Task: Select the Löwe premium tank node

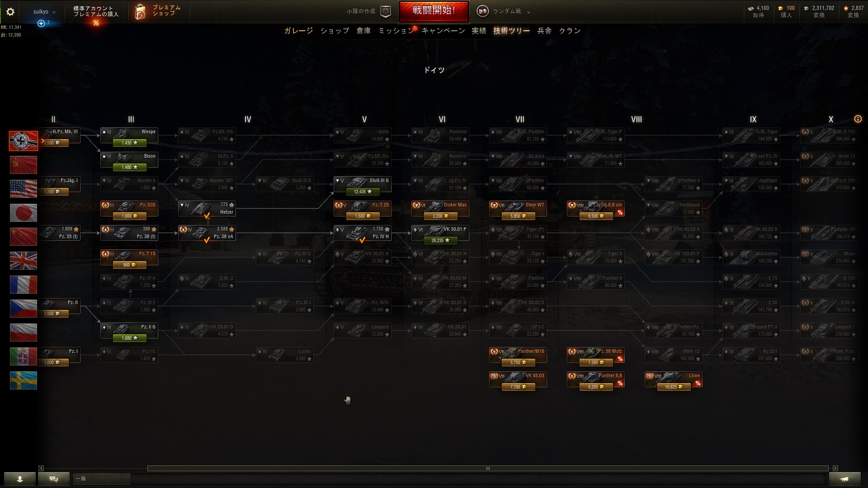Action: click(x=674, y=380)
